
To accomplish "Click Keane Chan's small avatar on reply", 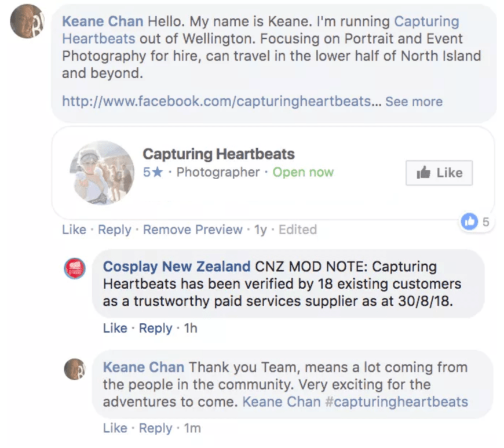I will 75,369.
